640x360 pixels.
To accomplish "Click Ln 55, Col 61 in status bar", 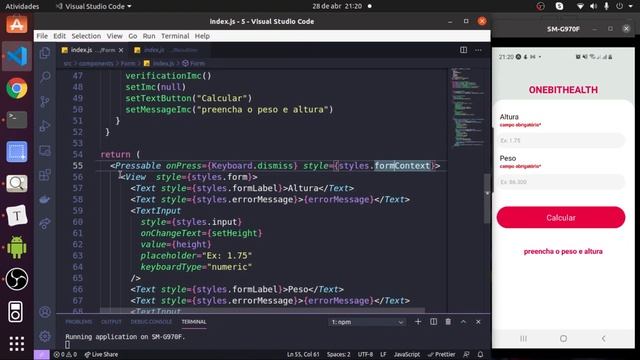I will [303, 354].
